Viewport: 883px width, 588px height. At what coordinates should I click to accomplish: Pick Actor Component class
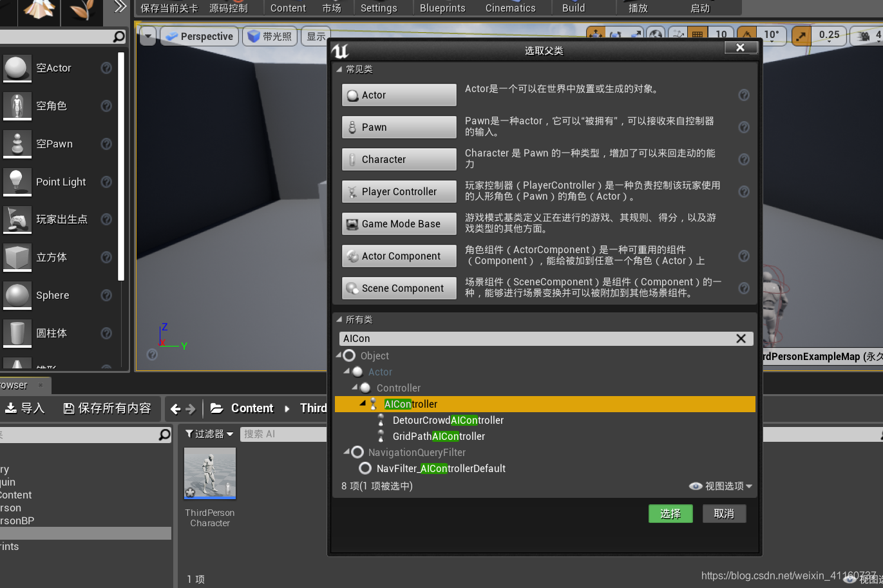[x=399, y=256]
